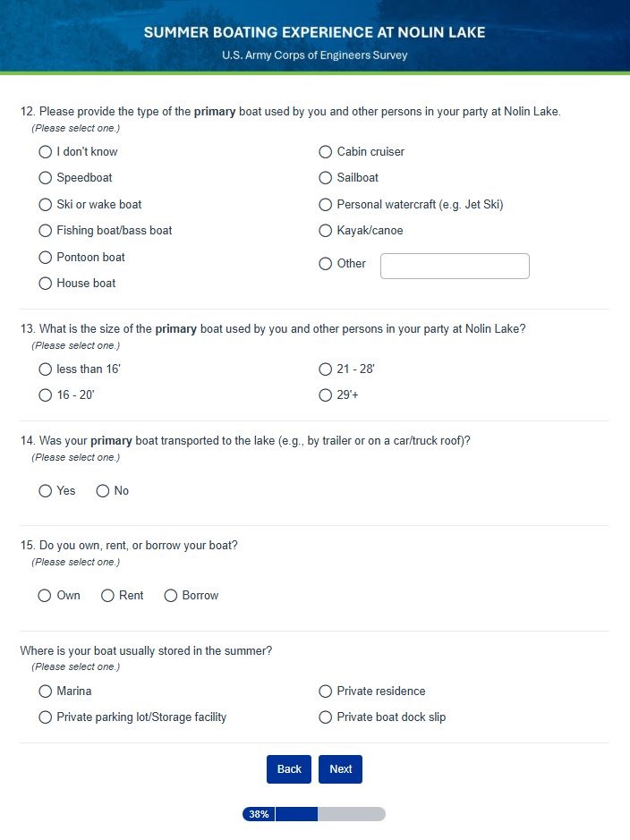This screenshot has width=630, height=840.
Task: Select Own for boat ownership
Action: tap(45, 596)
